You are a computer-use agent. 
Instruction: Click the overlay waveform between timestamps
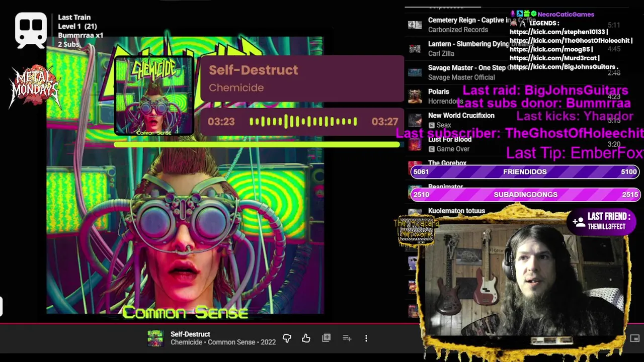tap(303, 121)
